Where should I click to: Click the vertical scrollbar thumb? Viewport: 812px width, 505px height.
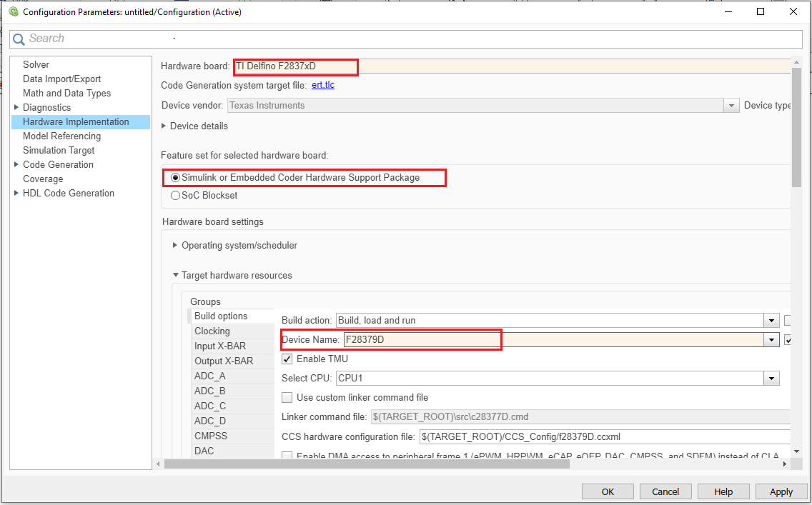[x=796, y=127]
